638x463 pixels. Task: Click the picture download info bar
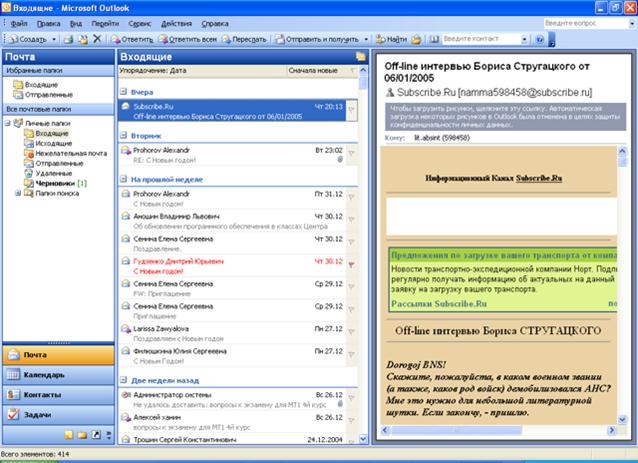click(x=505, y=117)
